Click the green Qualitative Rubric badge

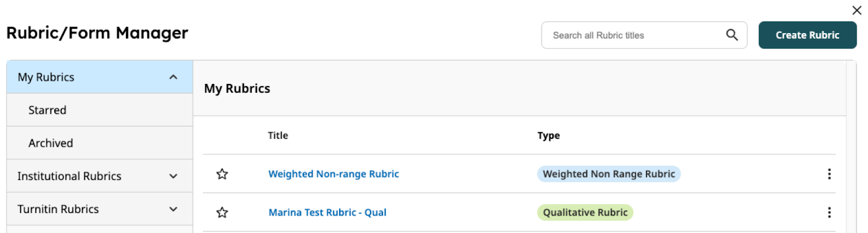coord(585,212)
